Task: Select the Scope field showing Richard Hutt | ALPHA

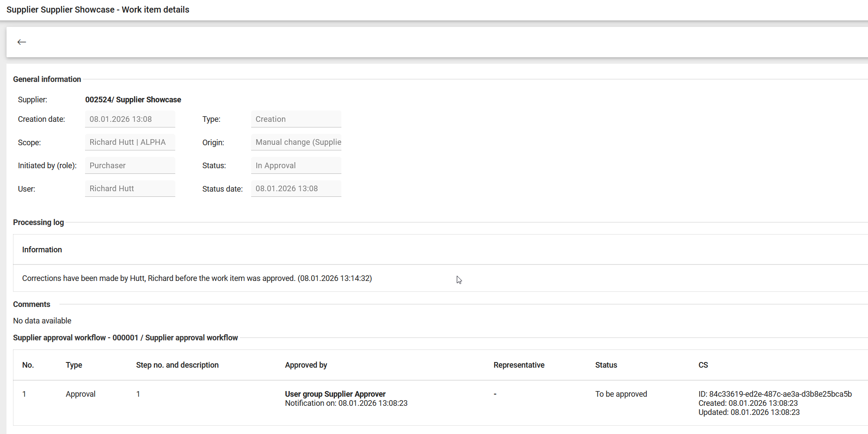Action: click(130, 142)
